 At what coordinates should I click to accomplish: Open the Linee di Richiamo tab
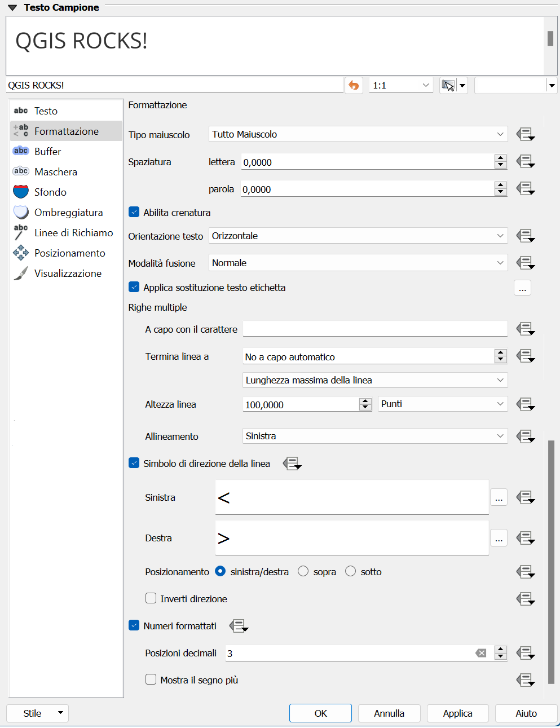click(x=67, y=232)
